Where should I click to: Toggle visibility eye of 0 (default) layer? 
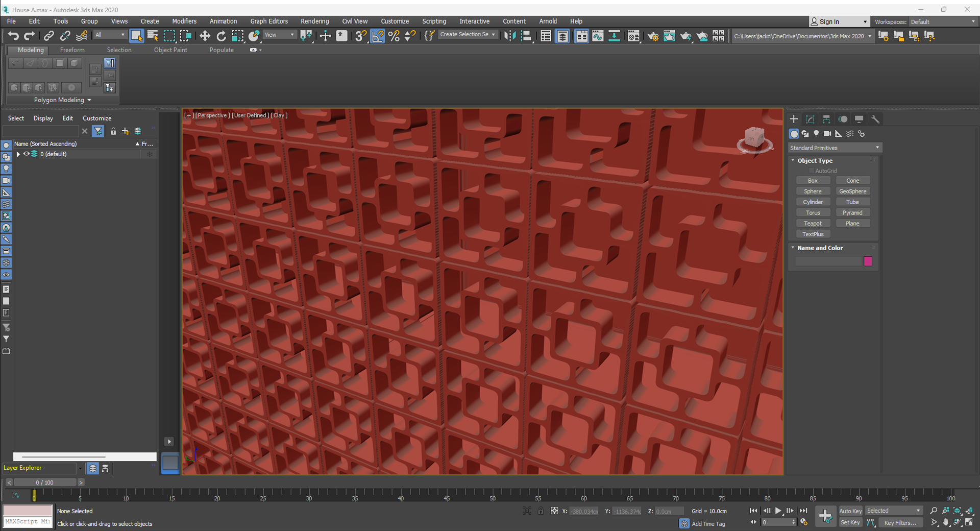click(x=27, y=154)
